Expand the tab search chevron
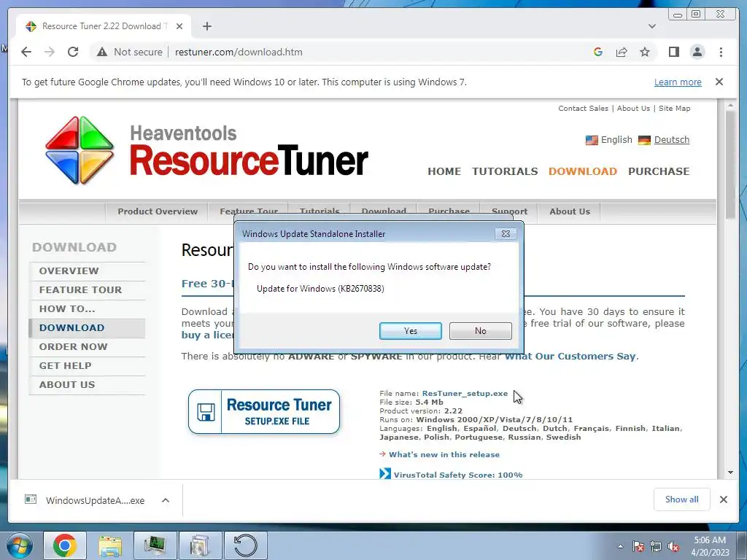The width and height of the screenshot is (747, 560). click(651, 26)
